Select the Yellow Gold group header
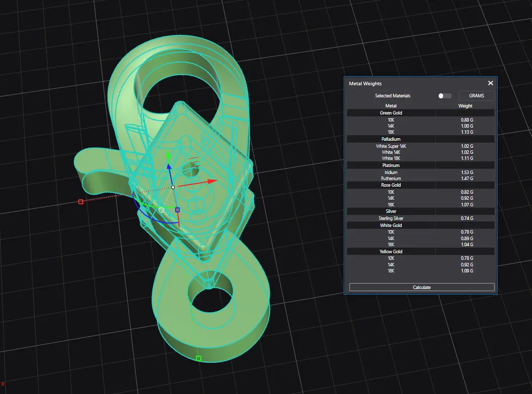 (391, 251)
